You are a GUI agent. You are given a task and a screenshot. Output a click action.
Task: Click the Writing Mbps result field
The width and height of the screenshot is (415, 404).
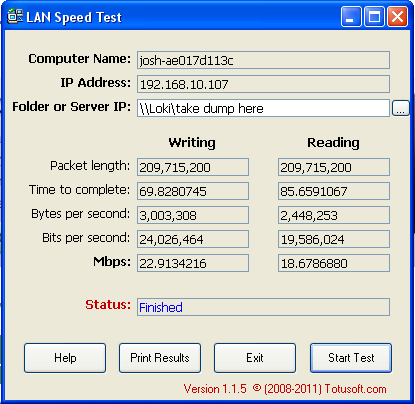coord(193,263)
